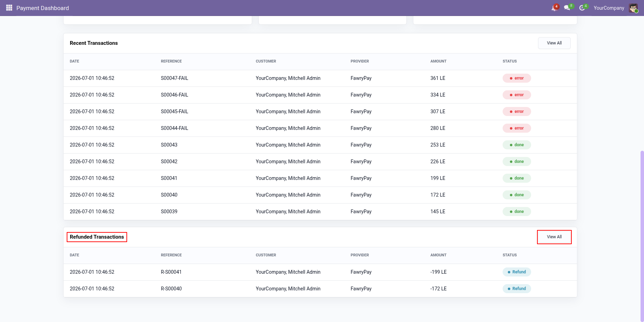Open the apps grid menu icon
Image resolution: width=644 pixels, height=322 pixels.
9,8
